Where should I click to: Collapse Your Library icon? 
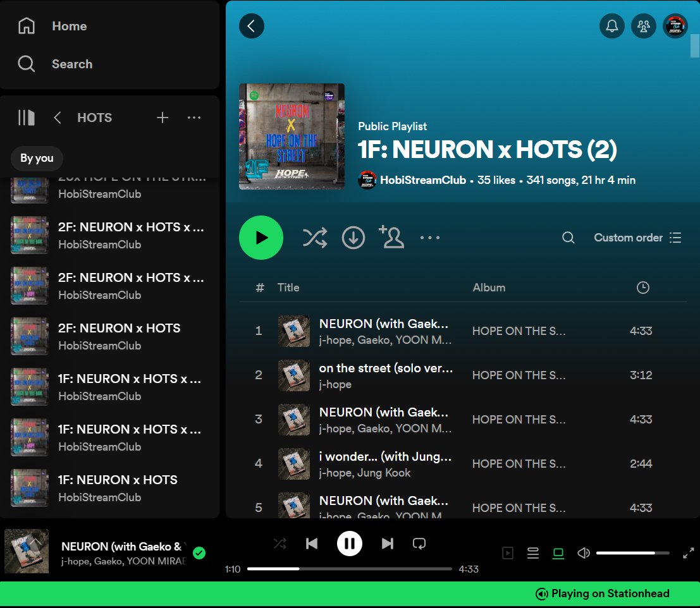[x=27, y=118]
